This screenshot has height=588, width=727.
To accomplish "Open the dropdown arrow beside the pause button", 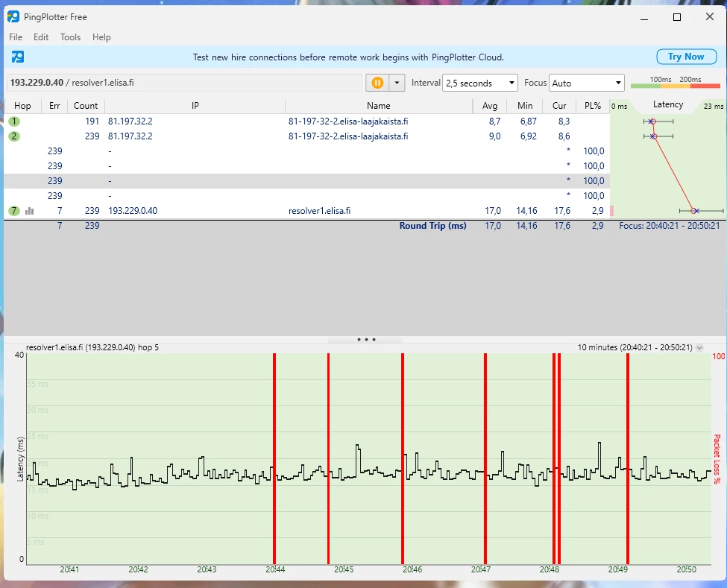I will click(397, 83).
